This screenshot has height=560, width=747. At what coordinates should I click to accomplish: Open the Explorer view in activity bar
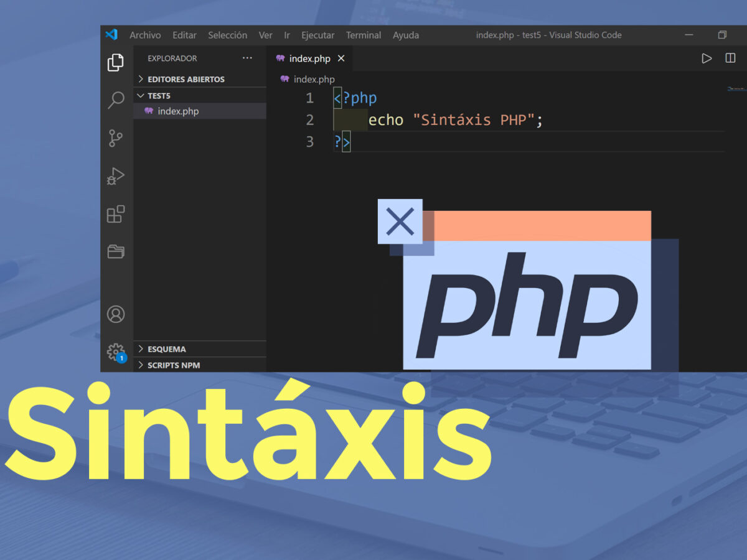pos(116,62)
